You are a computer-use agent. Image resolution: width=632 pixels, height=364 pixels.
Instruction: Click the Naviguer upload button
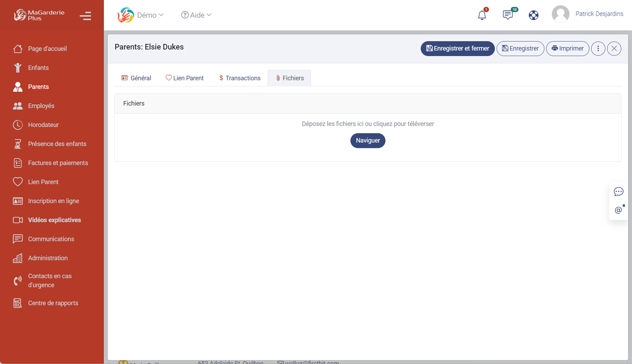(368, 141)
